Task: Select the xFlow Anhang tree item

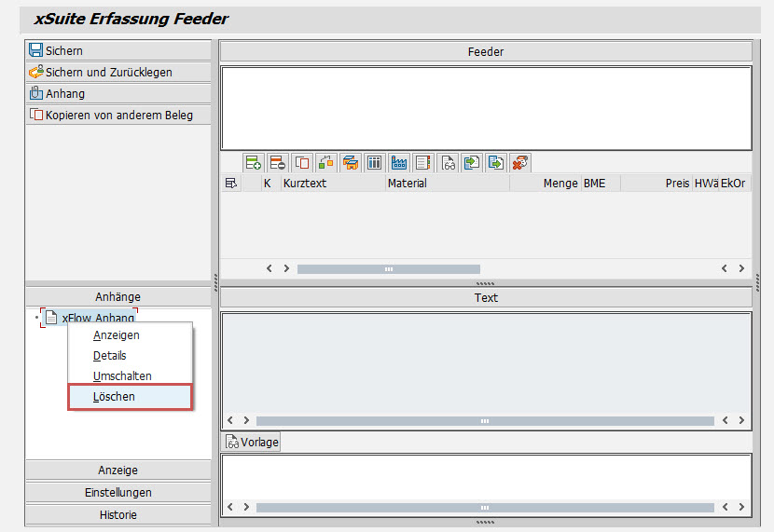Action: pyautogui.click(x=98, y=318)
